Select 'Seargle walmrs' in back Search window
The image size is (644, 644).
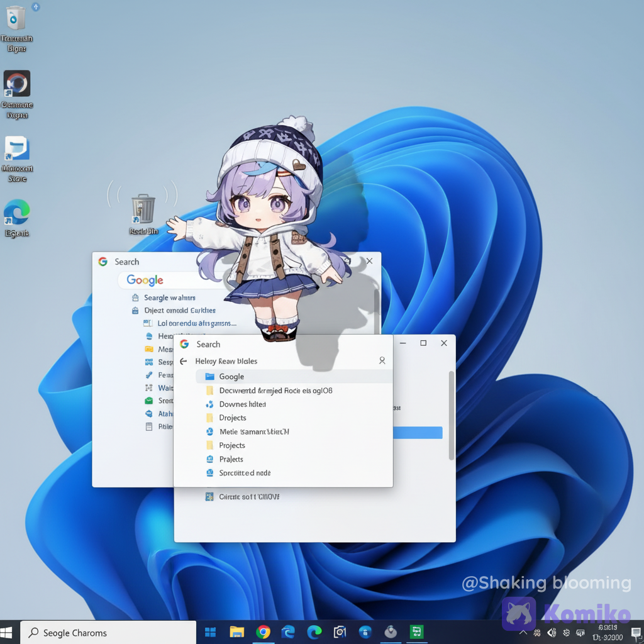tap(164, 297)
